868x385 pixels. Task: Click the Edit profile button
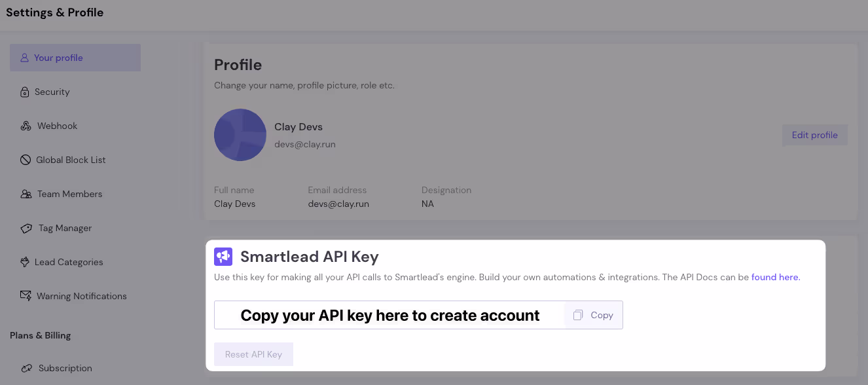point(815,136)
